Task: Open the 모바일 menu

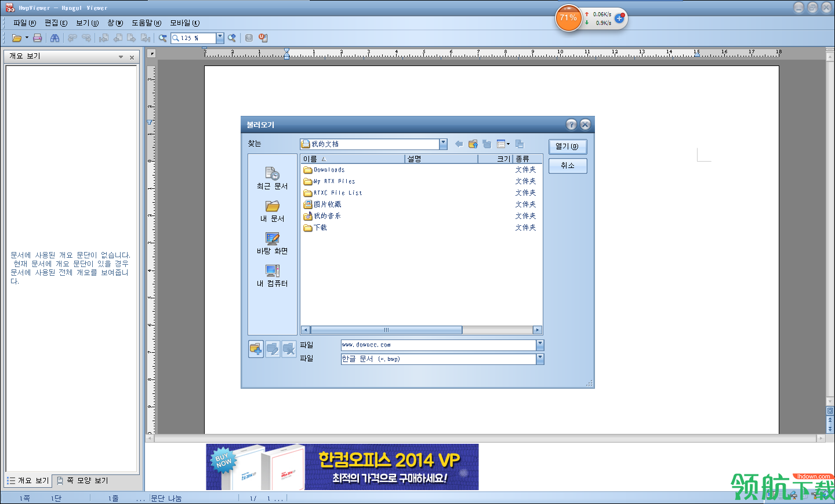Action: pos(184,23)
